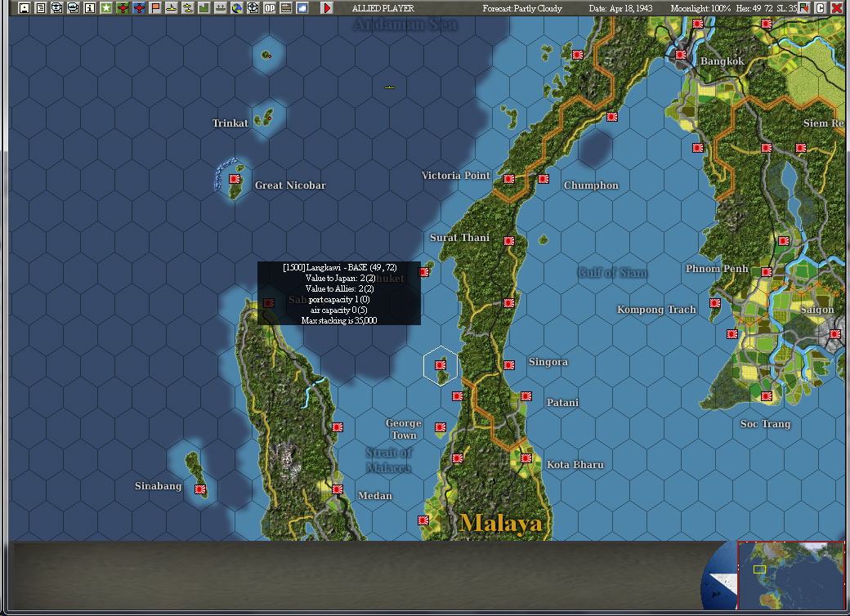Click the 'Malaya' region label
Screen dimensions: 850x616
click(x=500, y=524)
